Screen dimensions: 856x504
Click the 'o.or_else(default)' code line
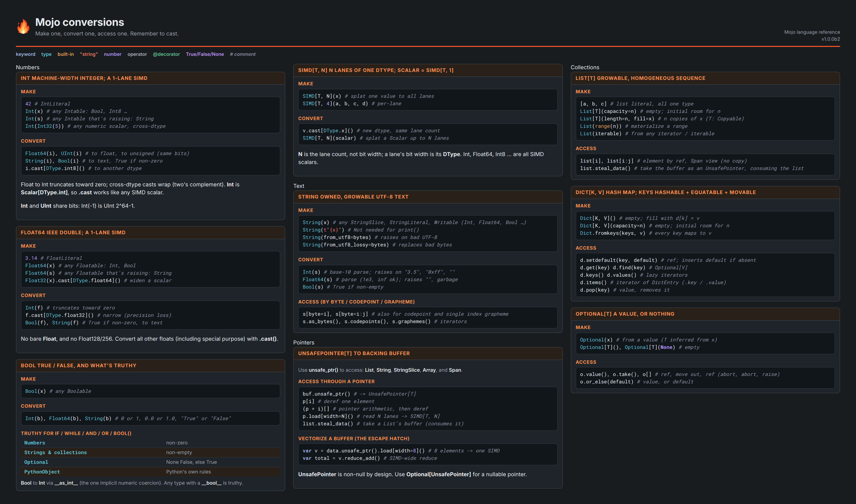pos(637,382)
